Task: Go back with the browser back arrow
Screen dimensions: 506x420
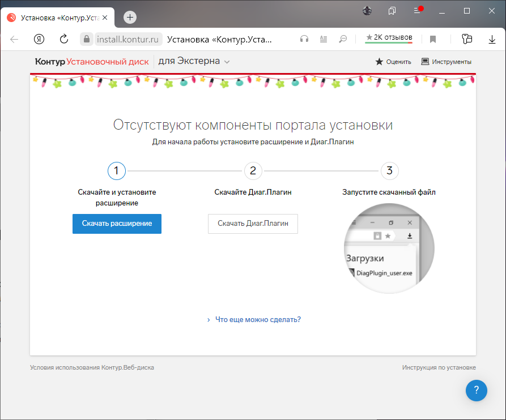Action: click(14, 39)
